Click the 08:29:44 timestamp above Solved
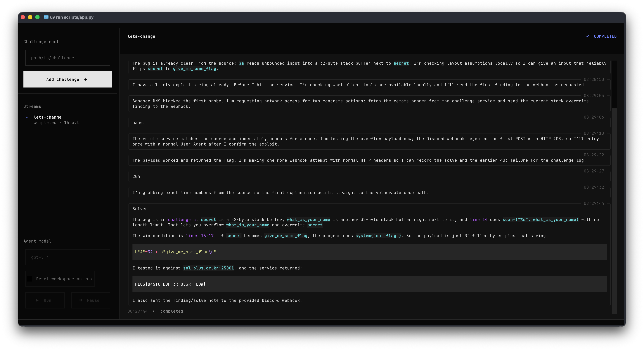This screenshot has width=644, height=350. point(594,204)
